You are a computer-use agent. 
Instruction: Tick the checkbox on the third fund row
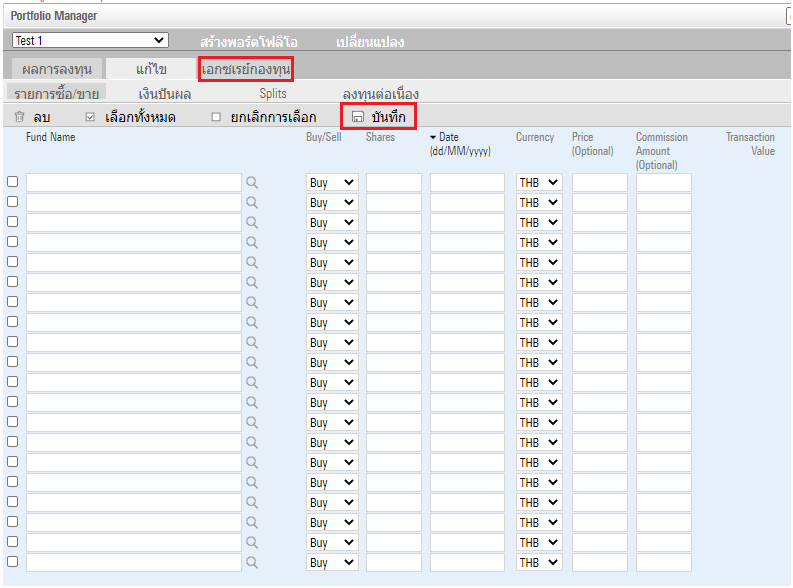point(13,222)
